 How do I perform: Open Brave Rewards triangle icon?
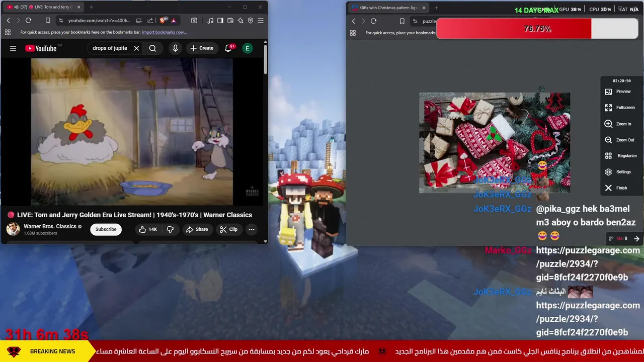pyautogui.click(x=173, y=21)
